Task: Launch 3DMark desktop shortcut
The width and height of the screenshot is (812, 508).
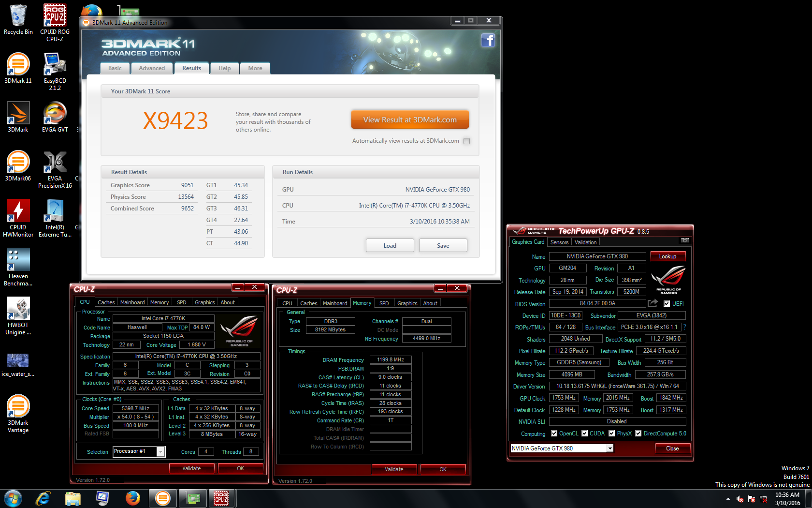Action: tap(18, 117)
